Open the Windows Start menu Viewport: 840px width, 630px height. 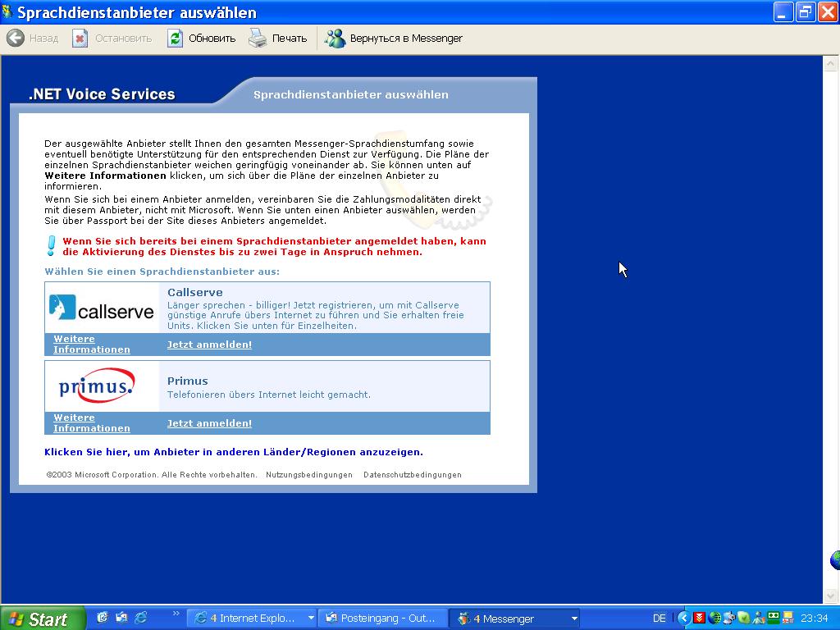(x=43, y=619)
